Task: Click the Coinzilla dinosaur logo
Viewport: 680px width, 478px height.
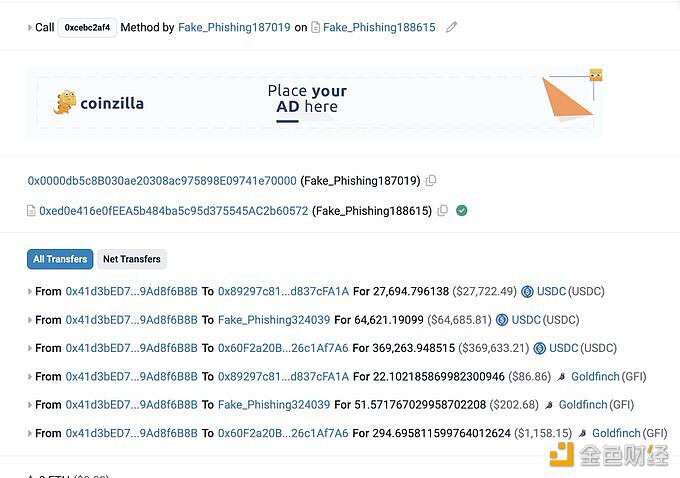Action: click(x=65, y=103)
